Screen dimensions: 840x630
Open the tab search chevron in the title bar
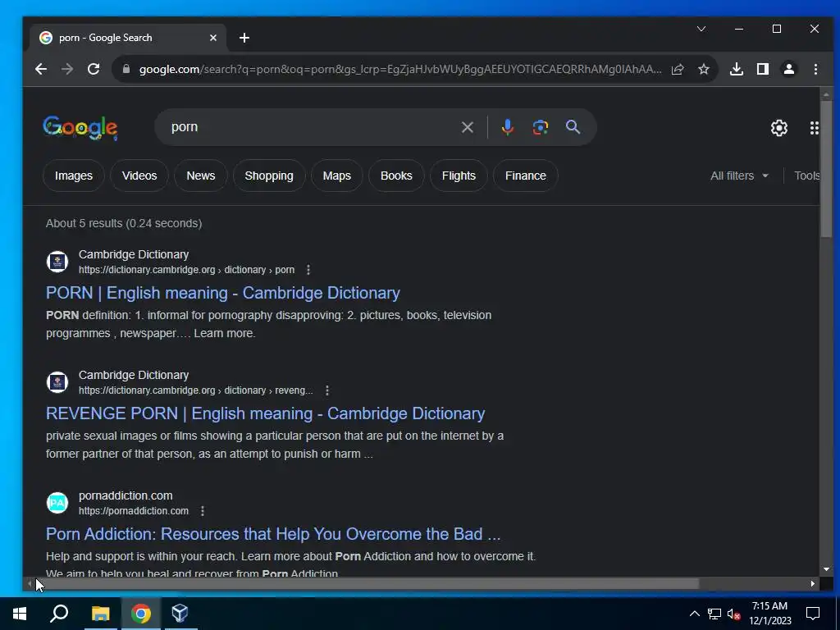[x=701, y=29]
